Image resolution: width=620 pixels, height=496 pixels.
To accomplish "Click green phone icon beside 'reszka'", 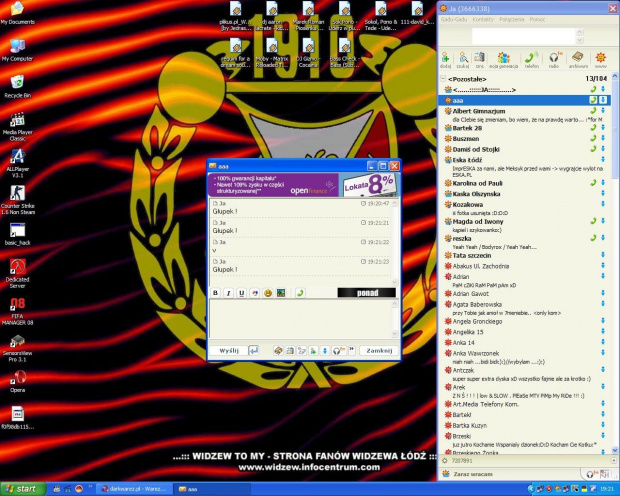I will click(x=593, y=238).
